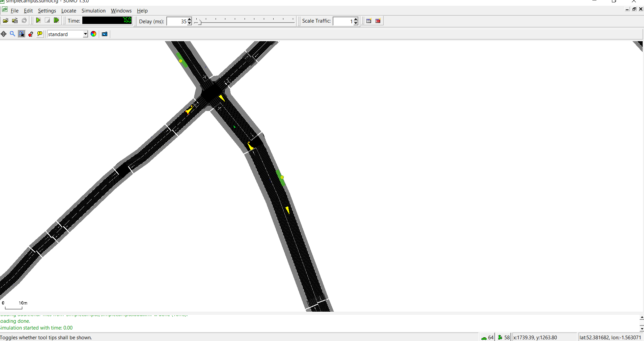Screen dimensions: 644x341
Task: Decrease the Scale Traffic spinner value
Action: [x=356, y=23]
